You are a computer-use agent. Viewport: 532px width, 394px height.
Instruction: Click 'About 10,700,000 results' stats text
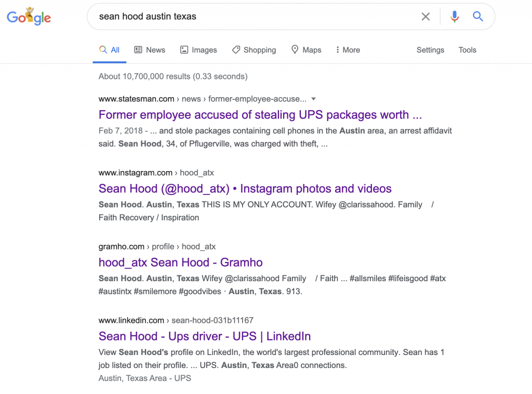173,76
